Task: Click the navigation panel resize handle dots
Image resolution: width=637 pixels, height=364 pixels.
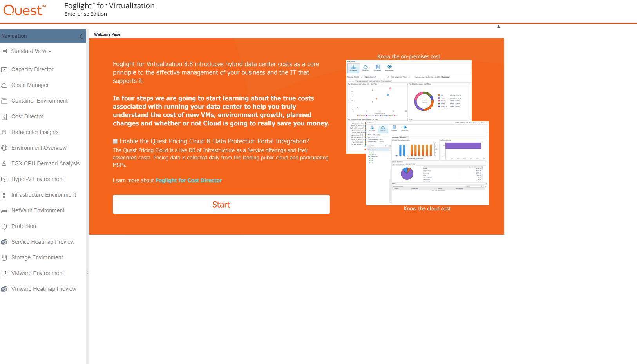Action: [88, 272]
